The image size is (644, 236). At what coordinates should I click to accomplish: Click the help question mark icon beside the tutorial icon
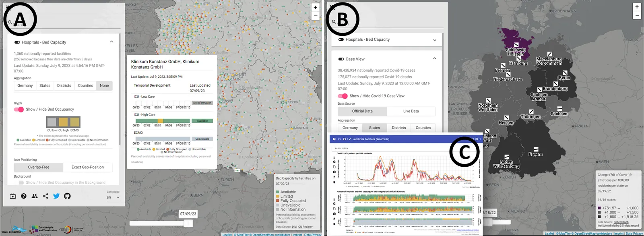[x=24, y=196]
